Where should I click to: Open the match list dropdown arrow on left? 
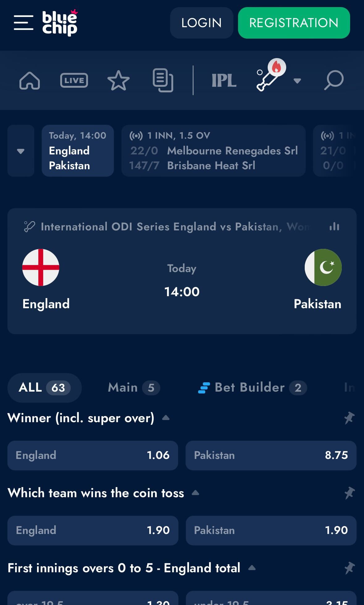pos(21,151)
